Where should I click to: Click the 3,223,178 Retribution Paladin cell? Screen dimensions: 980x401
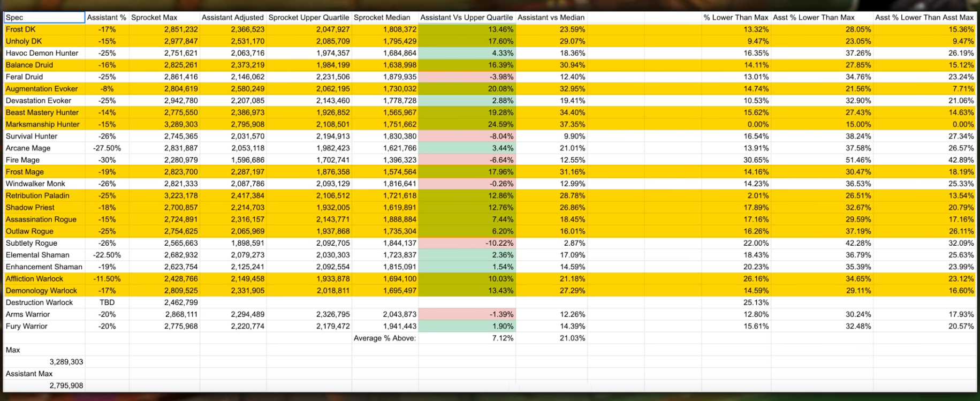pyautogui.click(x=164, y=195)
